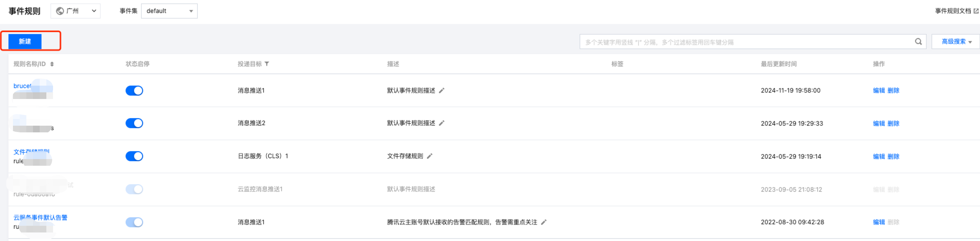Click the filter icon beside 投递目标
The height and width of the screenshot is (241, 980).
click(267, 64)
